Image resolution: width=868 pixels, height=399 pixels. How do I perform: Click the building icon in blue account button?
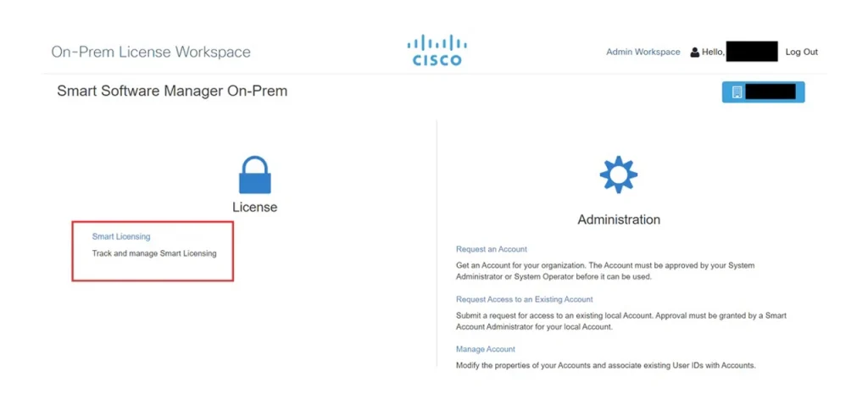(x=737, y=92)
